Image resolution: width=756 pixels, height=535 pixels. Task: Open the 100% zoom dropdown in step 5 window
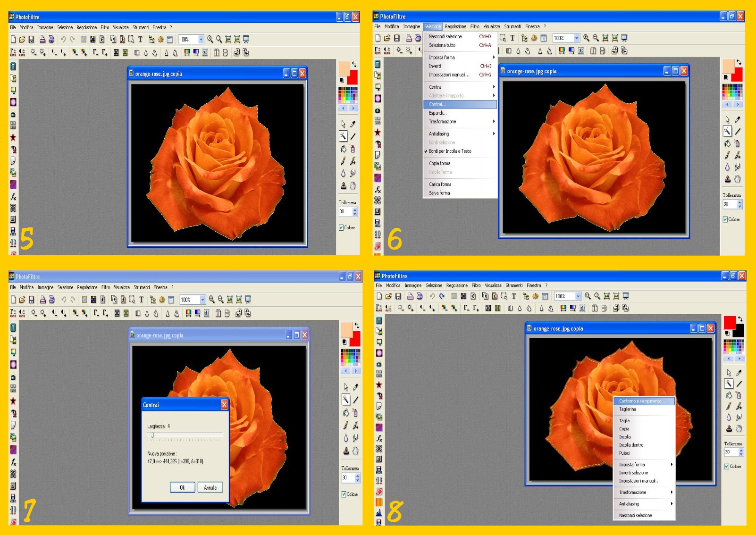(201, 40)
